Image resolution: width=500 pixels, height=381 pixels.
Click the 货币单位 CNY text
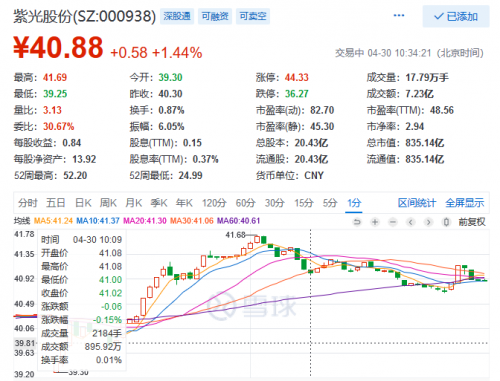(314, 175)
